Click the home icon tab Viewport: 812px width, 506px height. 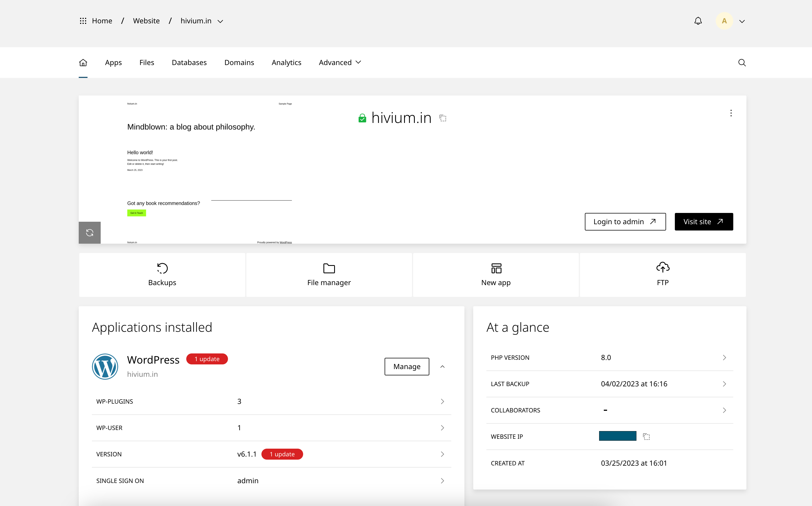pos(83,63)
